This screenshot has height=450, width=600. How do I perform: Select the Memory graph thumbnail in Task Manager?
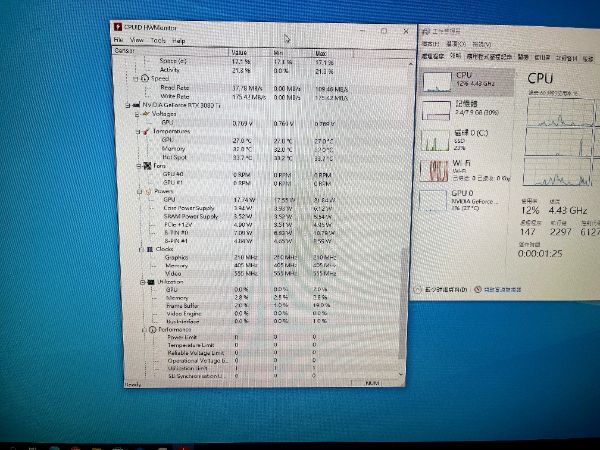click(x=436, y=111)
